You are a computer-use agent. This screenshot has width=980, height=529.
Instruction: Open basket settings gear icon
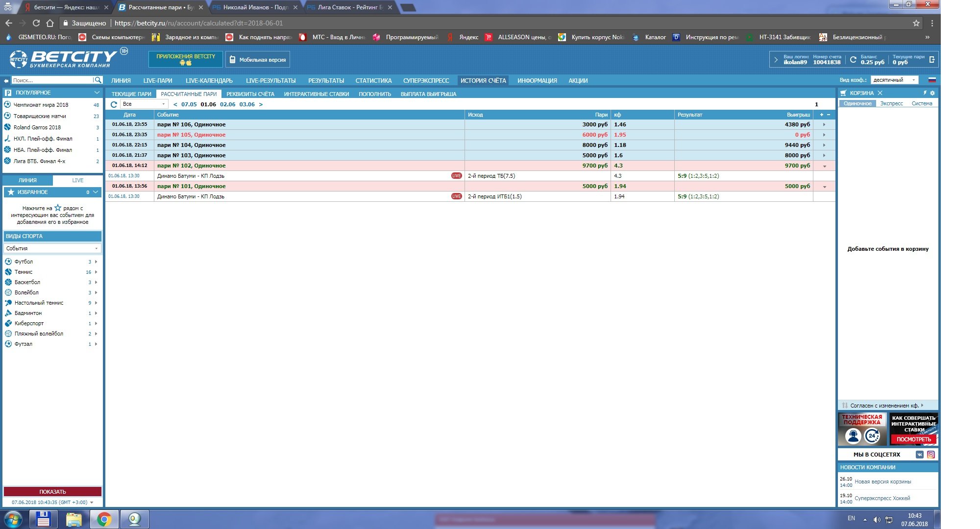click(x=932, y=93)
